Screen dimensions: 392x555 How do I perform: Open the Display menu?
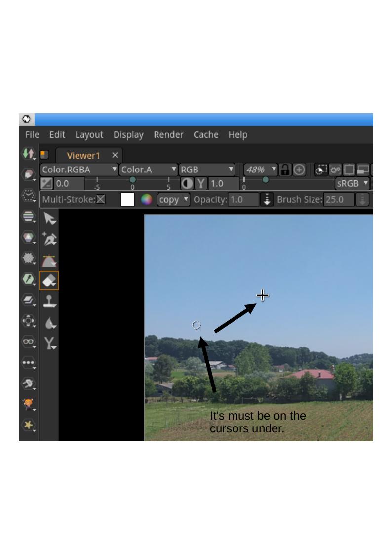pyautogui.click(x=128, y=135)
